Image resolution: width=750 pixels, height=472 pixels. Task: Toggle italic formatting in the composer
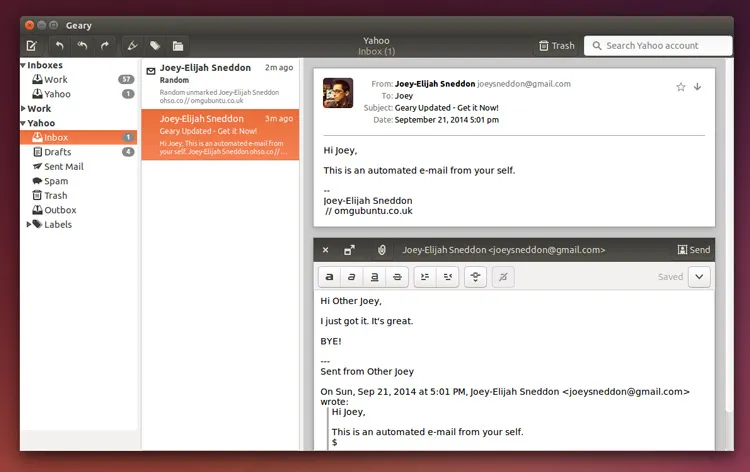(x=352, y=277)
